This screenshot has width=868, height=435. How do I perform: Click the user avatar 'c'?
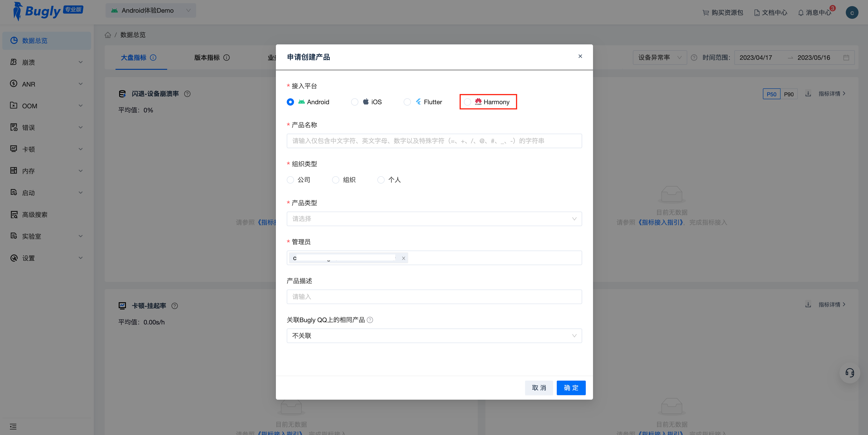click(x=852, y=12)
